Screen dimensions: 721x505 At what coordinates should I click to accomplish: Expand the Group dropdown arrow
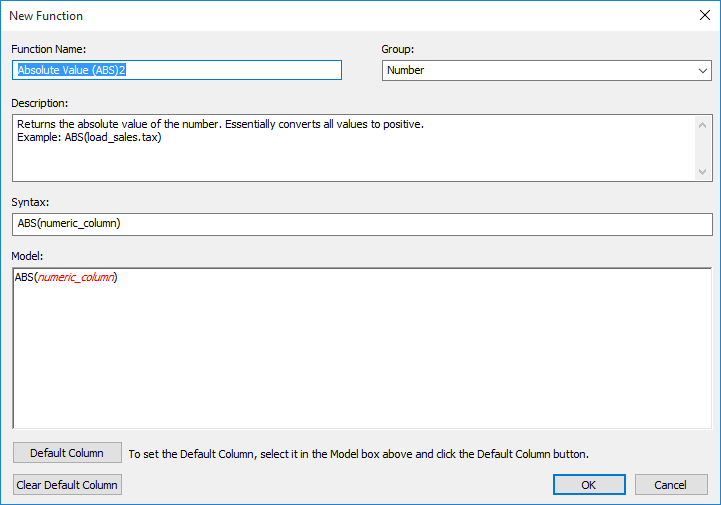click(x=703, y=70)
